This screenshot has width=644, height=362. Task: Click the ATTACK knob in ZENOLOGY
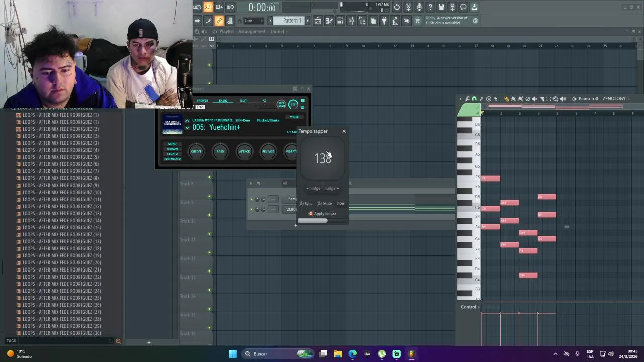(x=245, y=151)
